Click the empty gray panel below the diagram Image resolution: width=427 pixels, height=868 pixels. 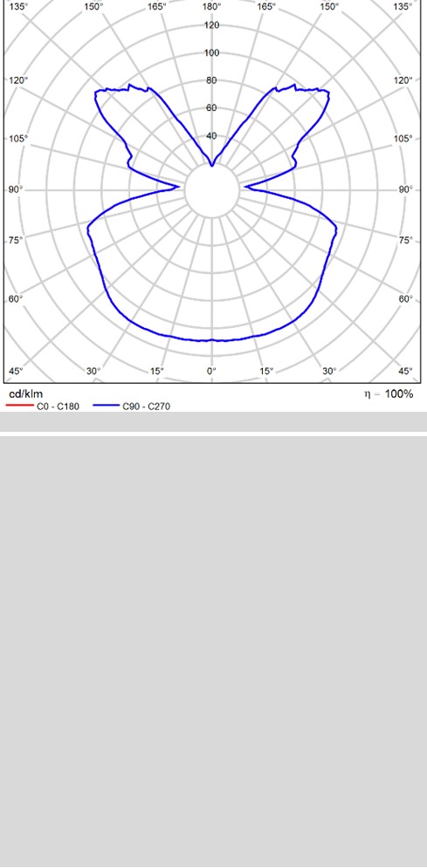[213, 651]
